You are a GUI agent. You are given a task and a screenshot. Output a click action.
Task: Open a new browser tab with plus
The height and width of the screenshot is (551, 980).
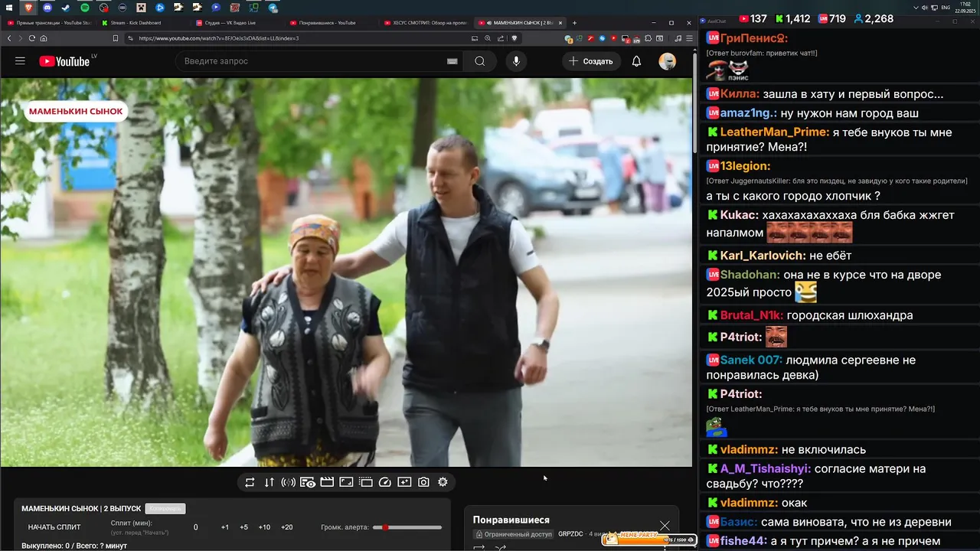(574, 23)
